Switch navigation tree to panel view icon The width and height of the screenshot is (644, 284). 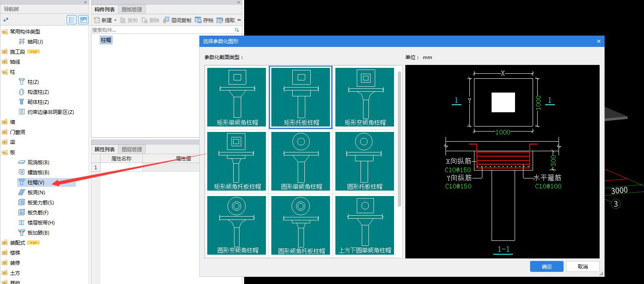tap(83, 20)
